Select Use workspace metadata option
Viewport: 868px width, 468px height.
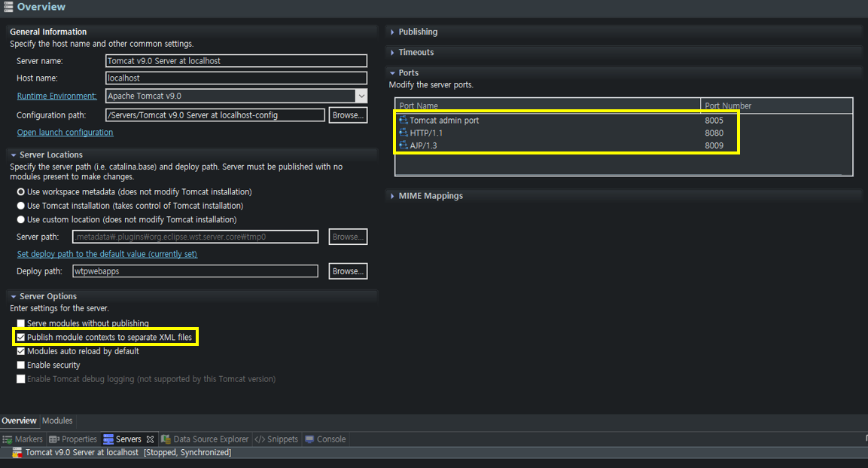point(20,191)
